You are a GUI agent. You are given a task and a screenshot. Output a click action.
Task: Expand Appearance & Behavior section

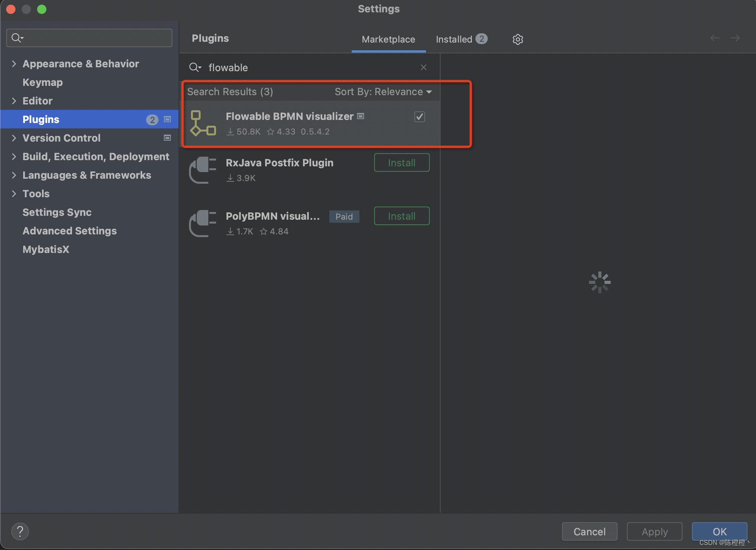click(14, 64)
